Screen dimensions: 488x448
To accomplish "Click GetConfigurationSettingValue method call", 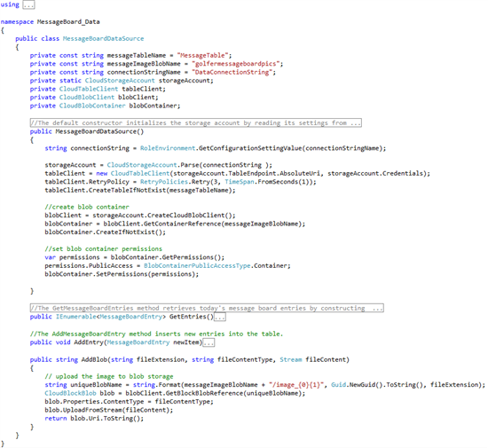I will 250,148.
